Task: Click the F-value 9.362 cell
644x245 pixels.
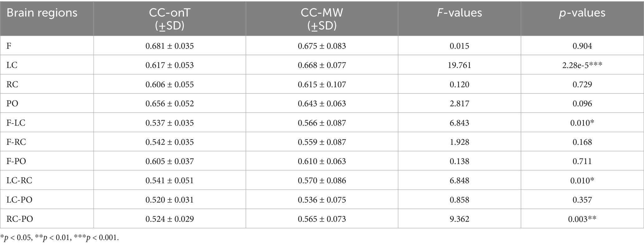Action: click(459, 219)
